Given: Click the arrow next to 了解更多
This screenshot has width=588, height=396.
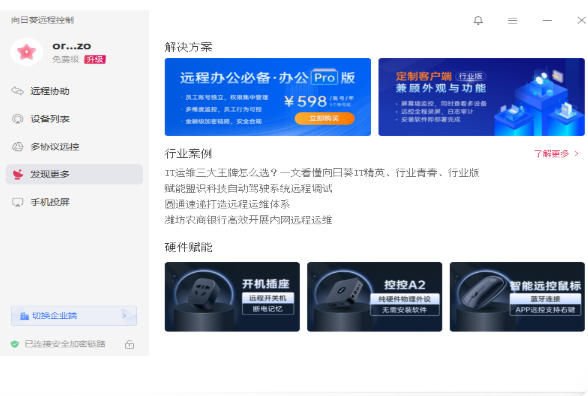Looking at the screenshot, I should 577,153.
